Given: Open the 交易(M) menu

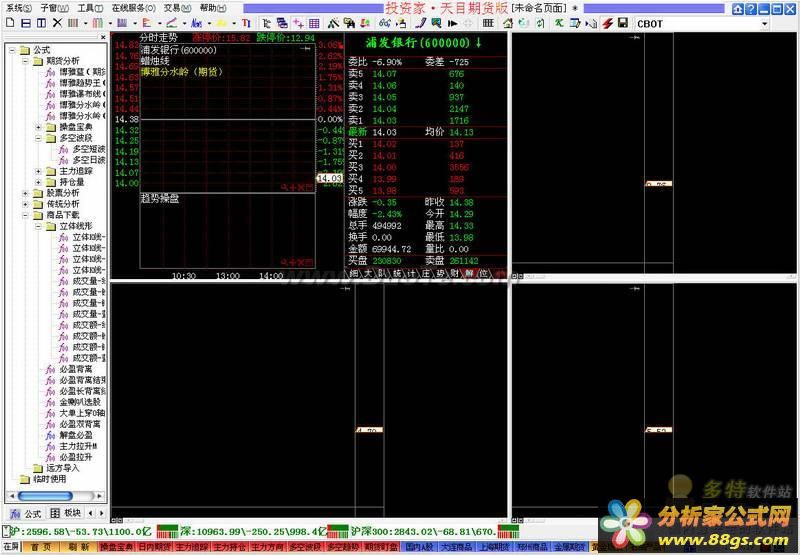Looking at the screenshot, I should pos(178,8).
